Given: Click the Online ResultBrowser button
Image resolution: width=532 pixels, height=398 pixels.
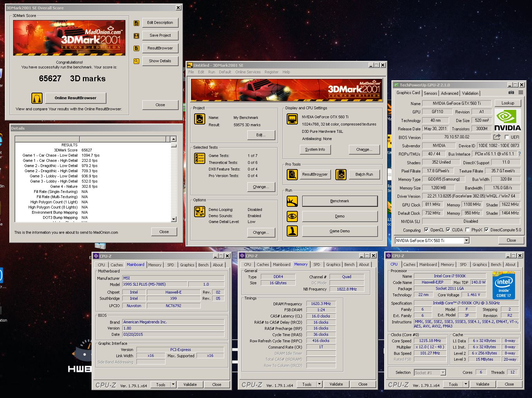Looking at the screenshot, I should pos(76,98).
